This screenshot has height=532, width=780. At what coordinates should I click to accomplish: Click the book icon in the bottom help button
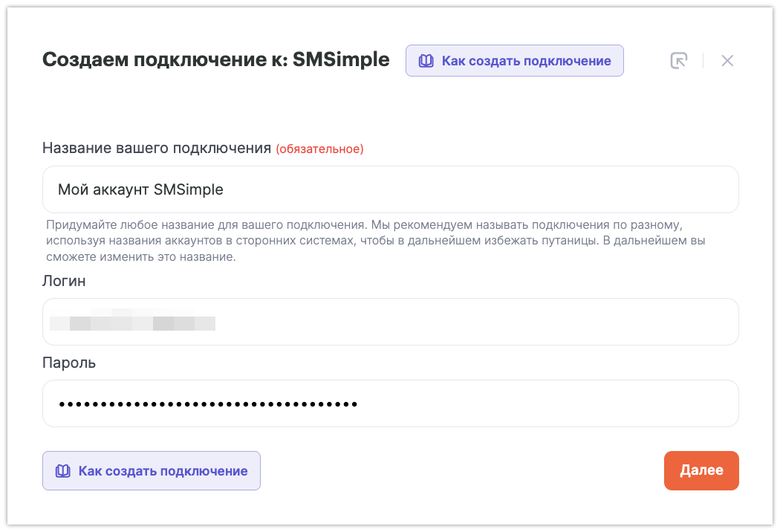[63, 471]
